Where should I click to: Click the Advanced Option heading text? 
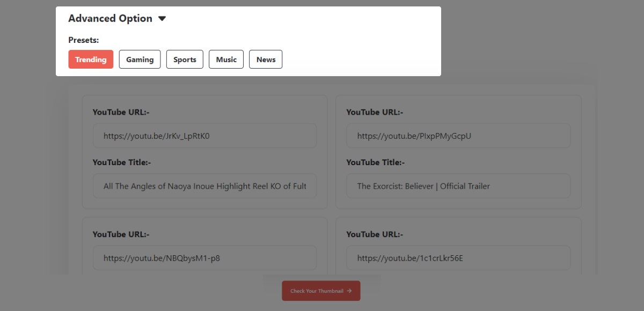point(110,18)
